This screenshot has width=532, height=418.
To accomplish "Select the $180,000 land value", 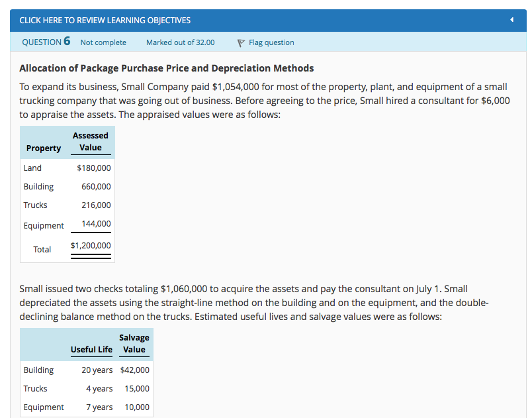I will tap(94, 168).
